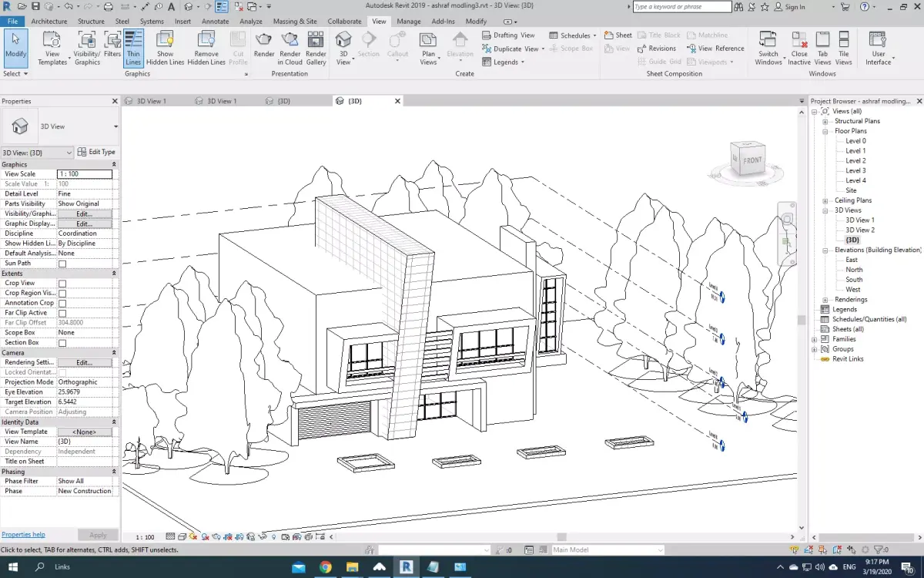Image resolution: width=924 pixels, height=578 pixels.
Task: Click Tab Views
Action: tap(822, 49)
